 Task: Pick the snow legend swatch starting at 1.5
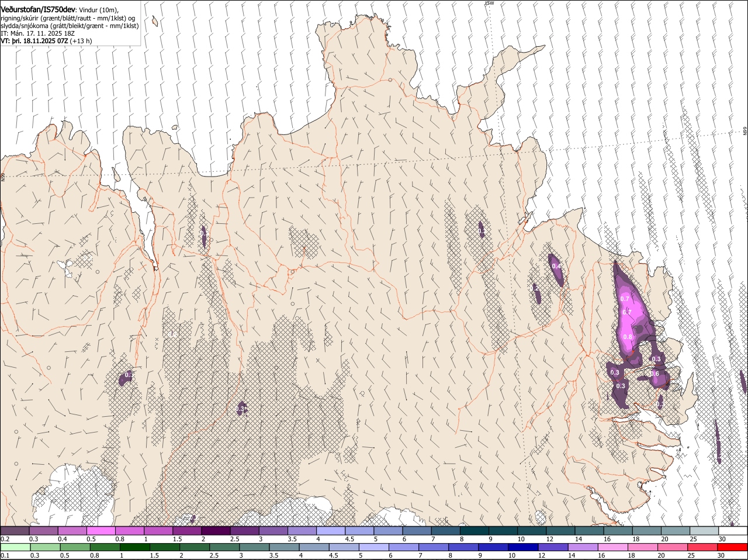pyautogui.click(x=188, y=531)
